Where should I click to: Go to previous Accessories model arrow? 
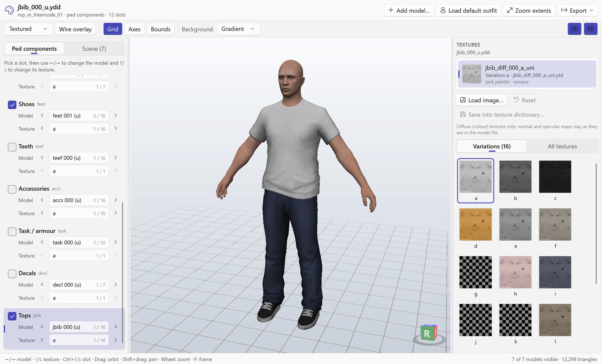click(x=42, y=200)
